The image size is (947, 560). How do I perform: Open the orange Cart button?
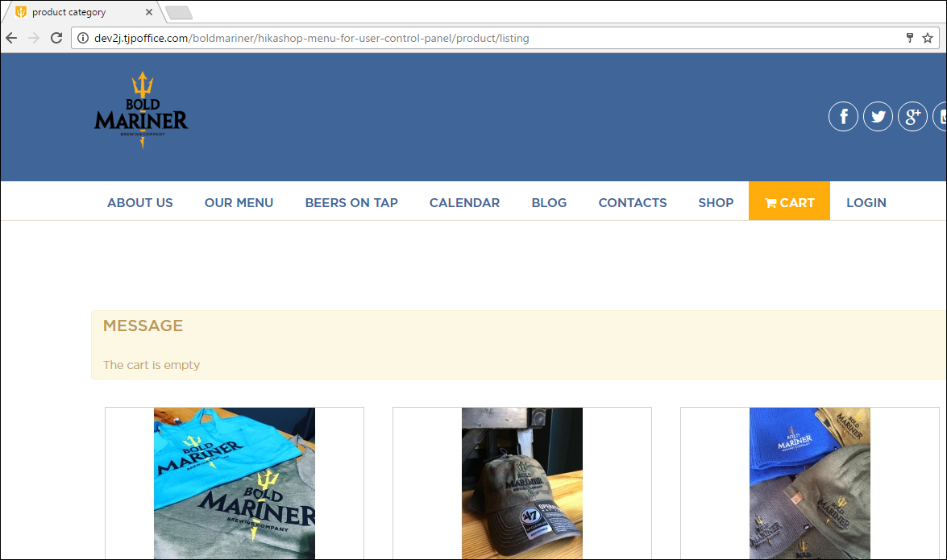click(x=789, y=201)
